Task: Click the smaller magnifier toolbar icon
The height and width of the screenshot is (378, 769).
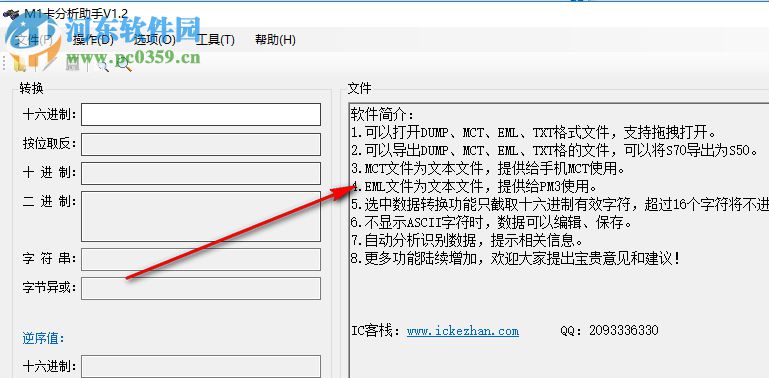Action: (103, 65)
